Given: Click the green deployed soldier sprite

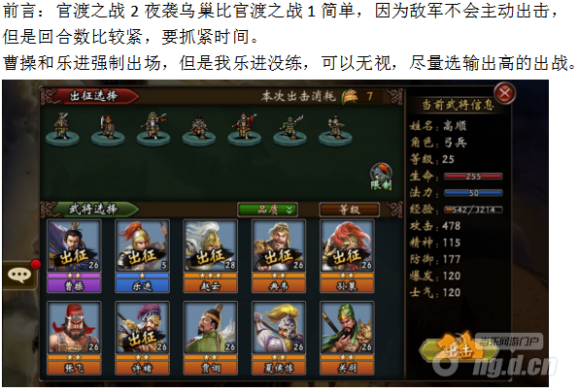Looking at the screenshot, I should pos(290,129).
